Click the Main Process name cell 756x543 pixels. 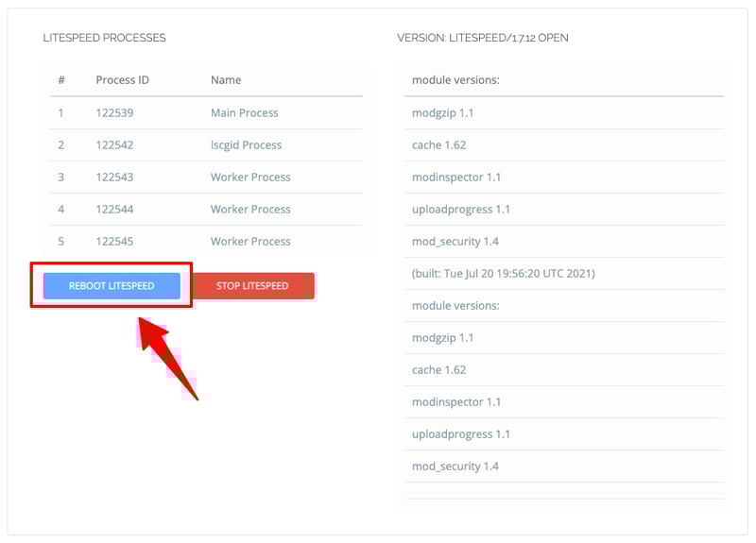pos(244,113)
